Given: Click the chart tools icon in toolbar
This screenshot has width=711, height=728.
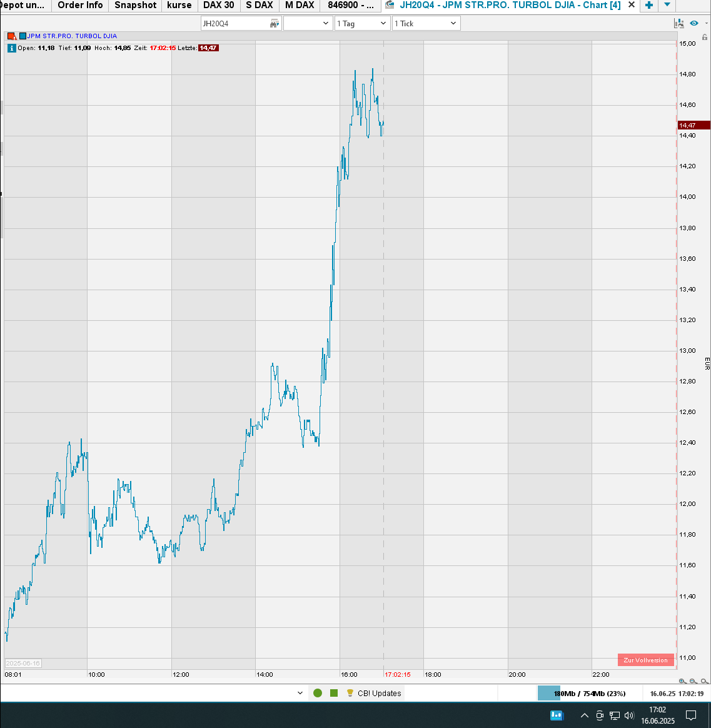Looking at the screenshot, I should (x=679, y=23).
